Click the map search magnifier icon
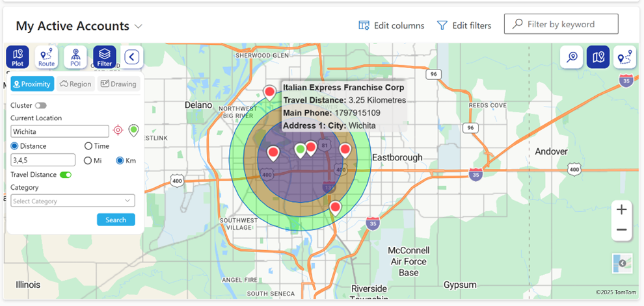 pyautogui.click(x=572, y=57)
